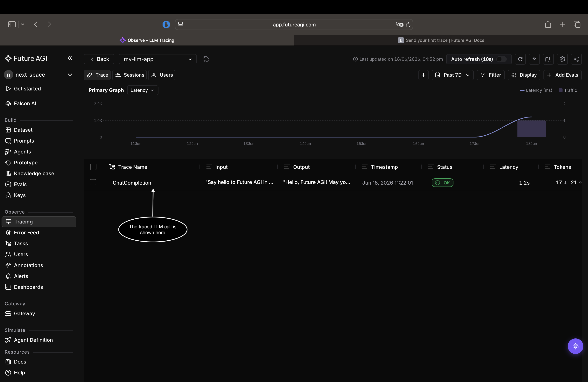Show Safari tab overview
Image resolution: width=588 pixels, height=382 pixels.
click(x=577, y=24)
